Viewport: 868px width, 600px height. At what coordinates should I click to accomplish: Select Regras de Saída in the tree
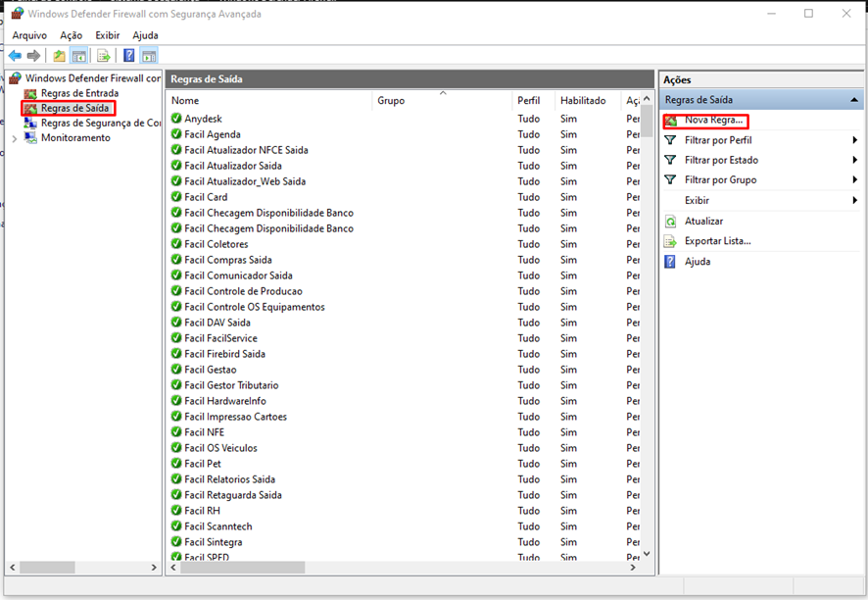pyautogui.click(x=74, y=108)
